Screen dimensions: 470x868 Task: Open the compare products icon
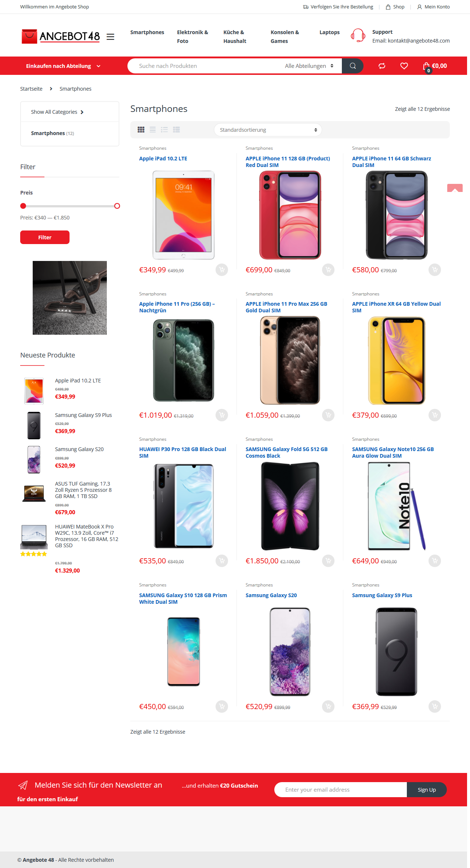[382, 66]
